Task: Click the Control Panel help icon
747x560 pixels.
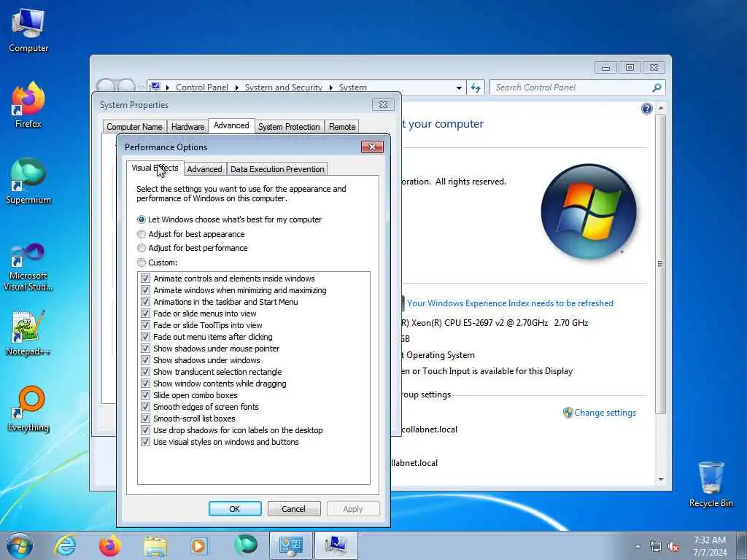Action: pyautogui.click(x=646, y=109)
